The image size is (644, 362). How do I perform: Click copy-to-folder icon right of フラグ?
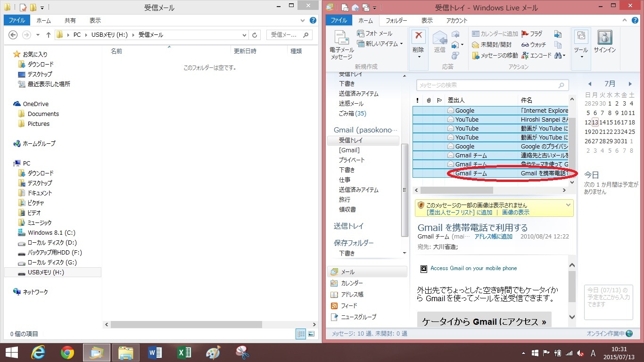point(558,34)
